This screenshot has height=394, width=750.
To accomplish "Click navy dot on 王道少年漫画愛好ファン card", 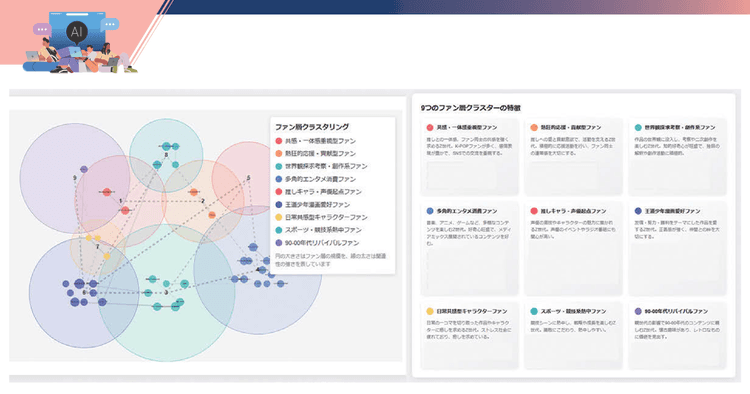I will click(x=638, y=211).
